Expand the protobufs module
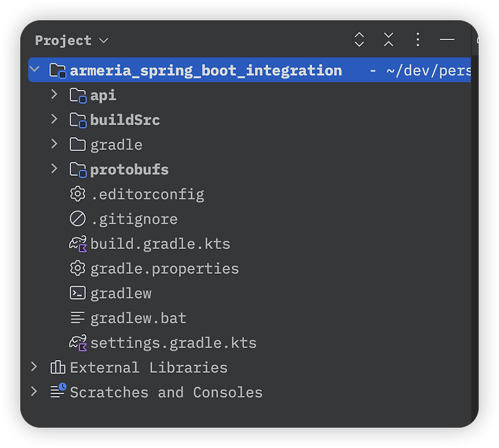 tap(55, 168)
